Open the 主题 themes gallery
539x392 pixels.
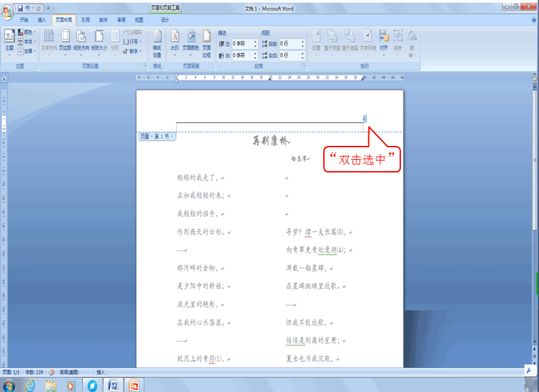tap(9, 42)
